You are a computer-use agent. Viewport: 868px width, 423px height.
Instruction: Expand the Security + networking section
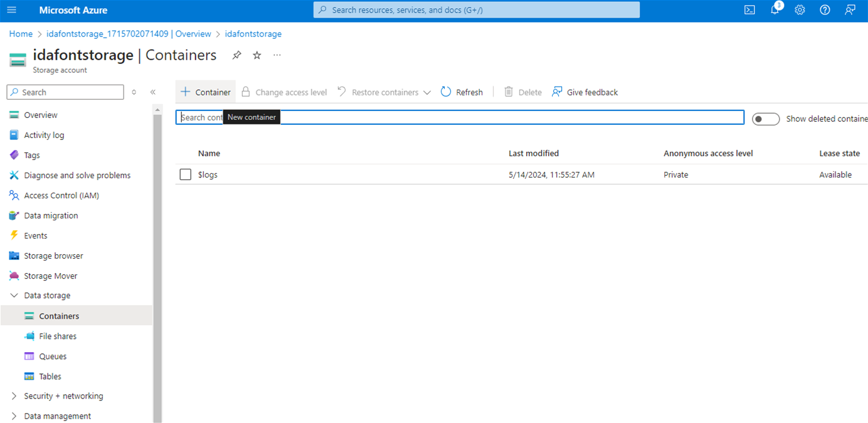(x=14, y=396)
